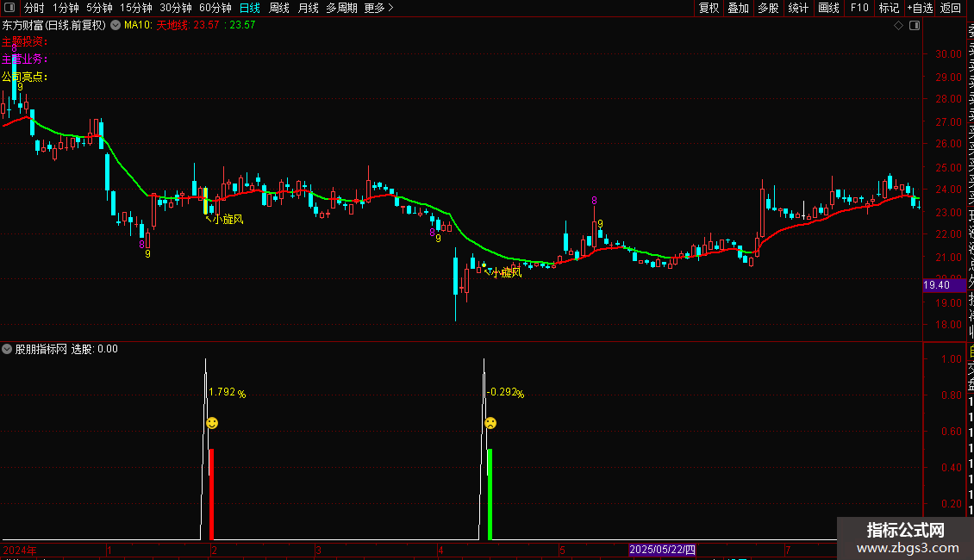
Task: Expand sub-chart indicator dropdown beside 股朋指标网
Action: click(x=7, y=349)
